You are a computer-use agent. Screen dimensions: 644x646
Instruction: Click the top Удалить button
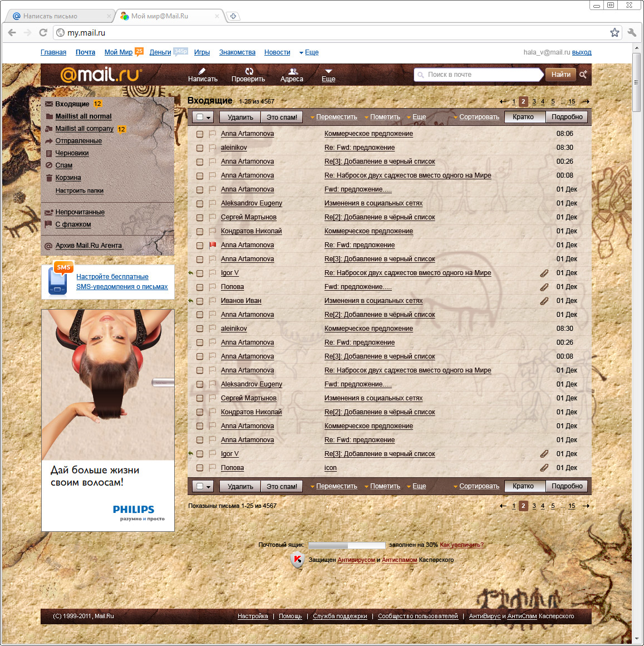point(240,117)
